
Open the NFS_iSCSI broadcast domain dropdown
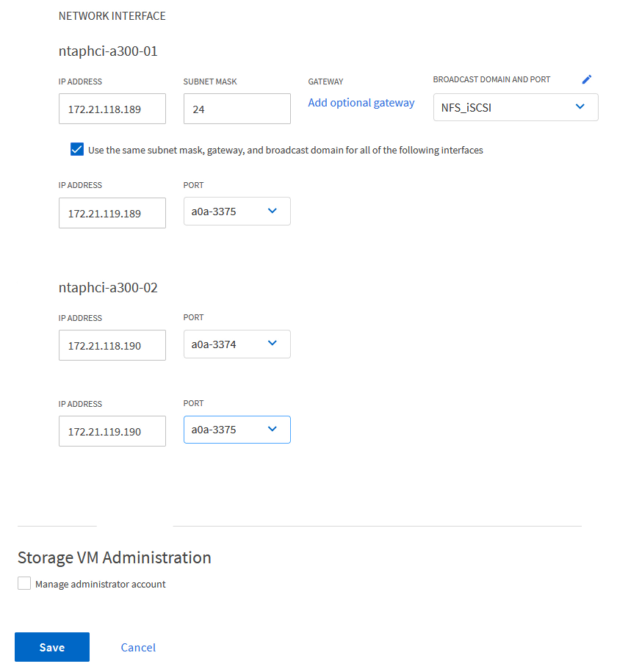pyautogui.click(x=516, y=106)
